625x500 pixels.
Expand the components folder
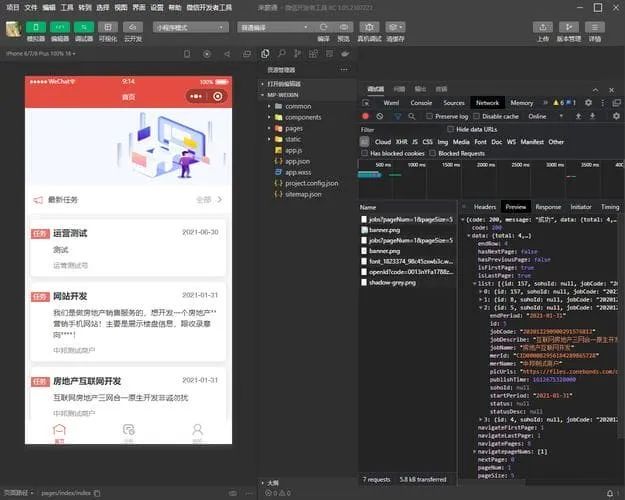303,117
